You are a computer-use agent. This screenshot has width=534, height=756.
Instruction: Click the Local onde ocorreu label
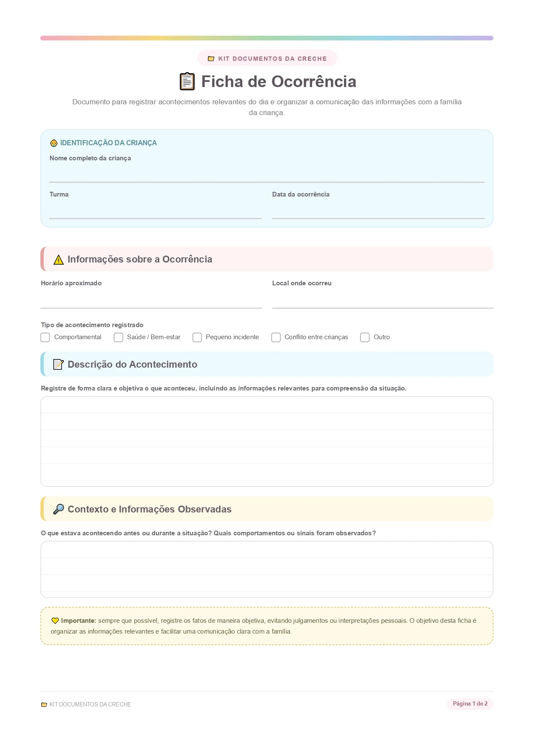pyautogui.click(x=302, y=283)
